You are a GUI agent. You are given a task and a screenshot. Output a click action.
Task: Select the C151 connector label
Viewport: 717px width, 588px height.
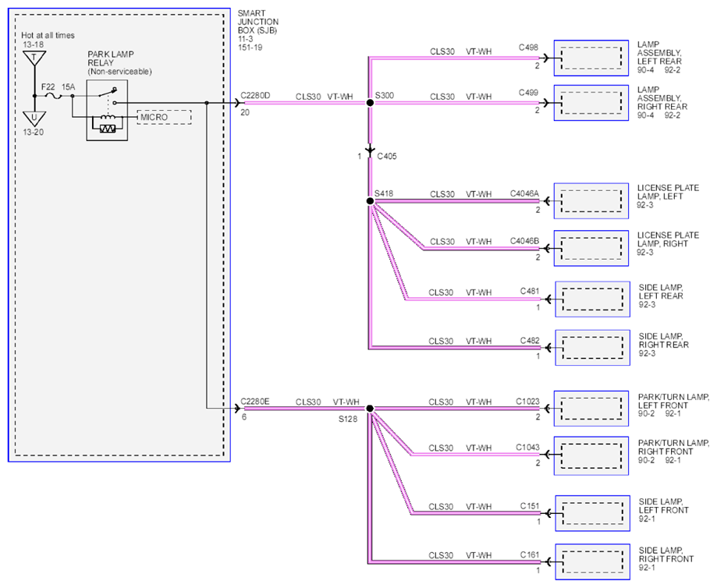click(x=530, y=506)
